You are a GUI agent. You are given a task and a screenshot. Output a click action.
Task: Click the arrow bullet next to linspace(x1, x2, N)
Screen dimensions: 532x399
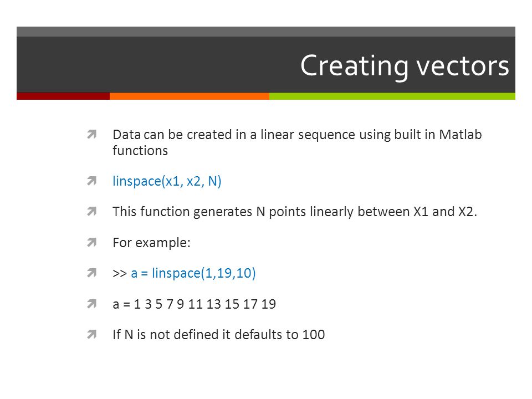(x=91, y=181)
